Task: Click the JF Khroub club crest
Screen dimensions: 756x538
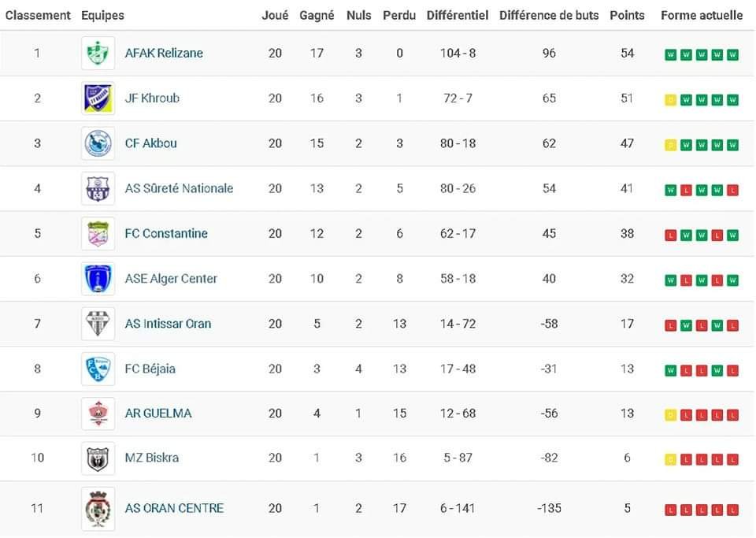Action: coord(98,98)
